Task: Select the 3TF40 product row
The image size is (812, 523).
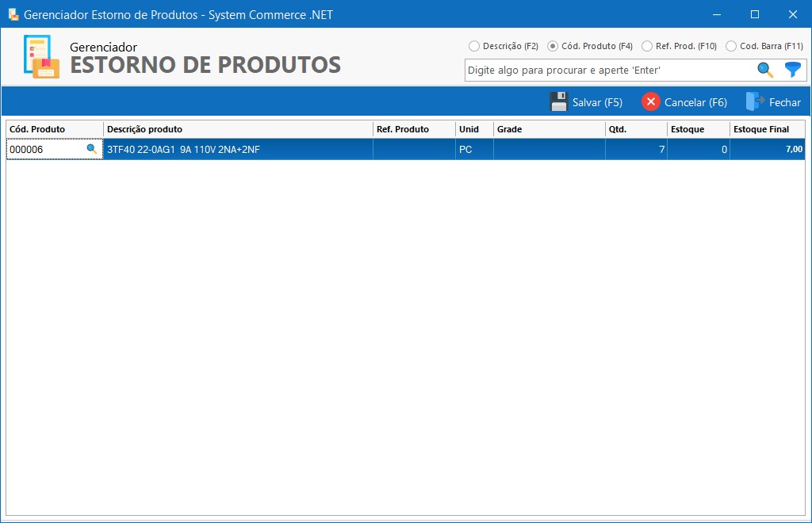Action: pyautogui.click(x=238, y=149)
